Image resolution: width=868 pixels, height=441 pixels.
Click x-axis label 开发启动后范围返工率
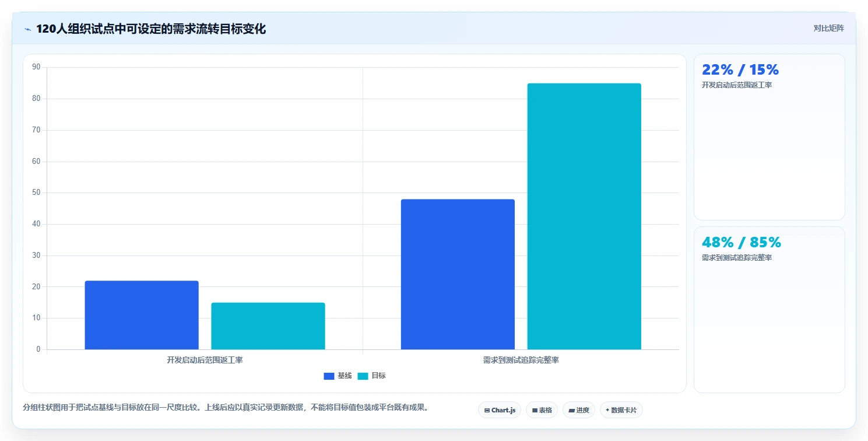tap(205, 360)
